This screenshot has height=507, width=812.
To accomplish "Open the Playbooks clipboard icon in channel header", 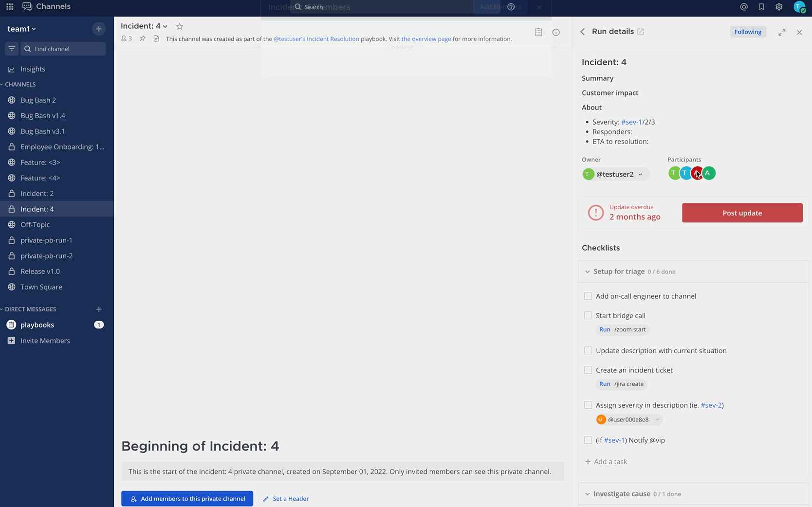I will [538, 32].
